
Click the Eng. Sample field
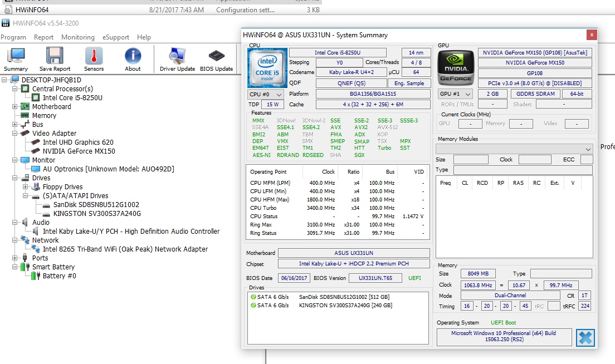(409, 83)
